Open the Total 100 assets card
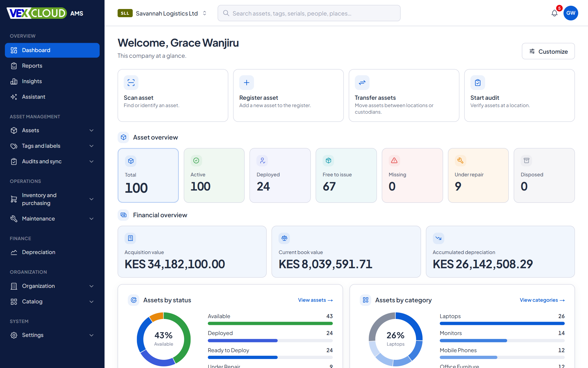The height and width of the screenshot is (368, 588). [148, 175]
